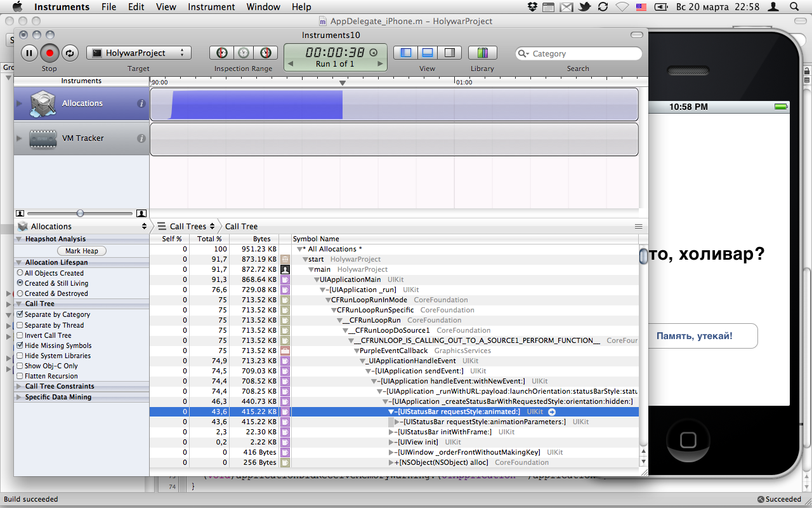Tap the Память, утекай! button in simulator
The image size is (812, 508).
694,336
